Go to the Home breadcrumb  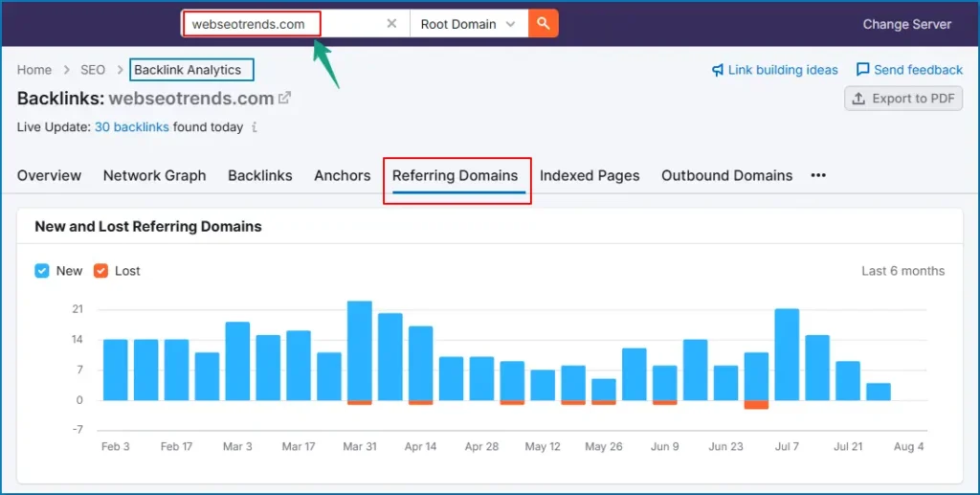(x=34, y=70)
